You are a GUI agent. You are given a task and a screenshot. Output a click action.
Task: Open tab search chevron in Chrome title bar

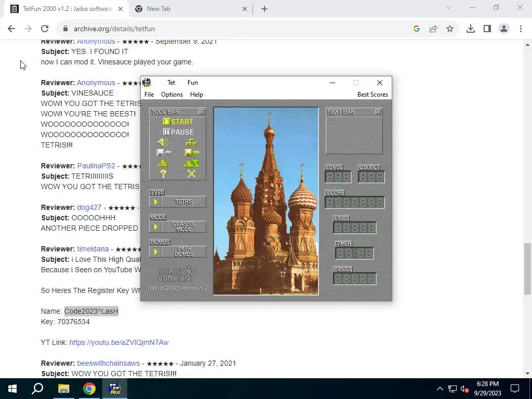(x=448, y=7)
